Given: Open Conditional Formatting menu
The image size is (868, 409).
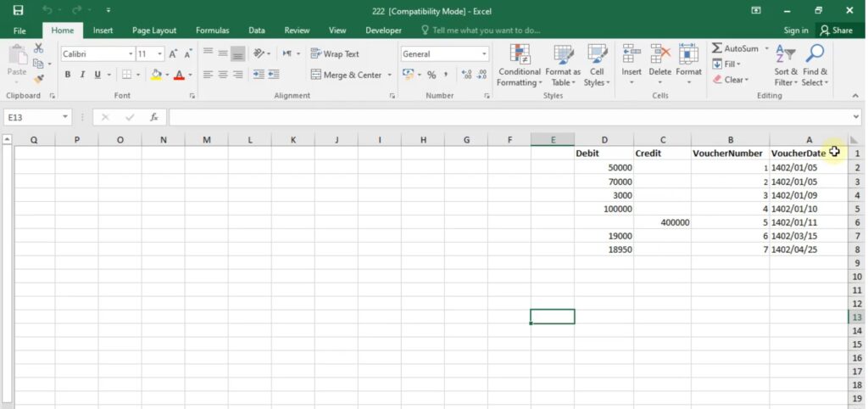Looking at the screenshot, I should point(520,65).
